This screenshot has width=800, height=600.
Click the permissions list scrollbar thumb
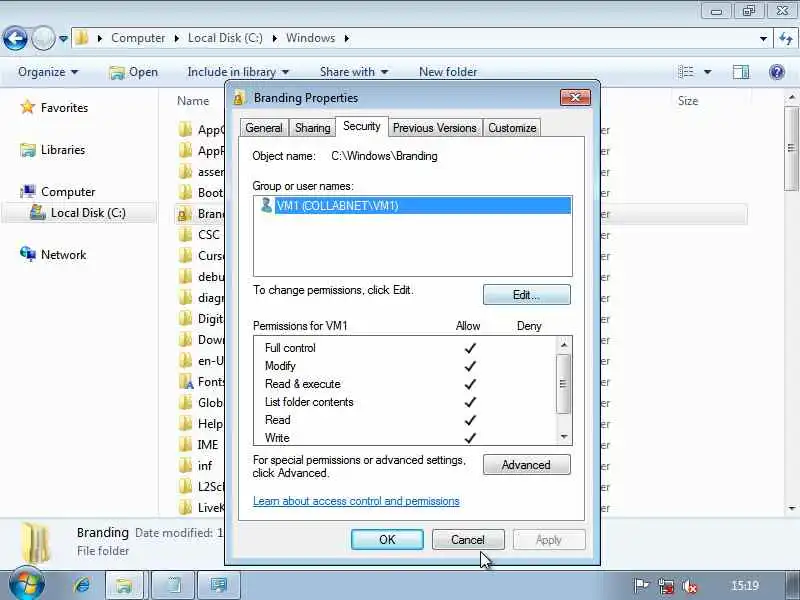(x=563, y=383)
